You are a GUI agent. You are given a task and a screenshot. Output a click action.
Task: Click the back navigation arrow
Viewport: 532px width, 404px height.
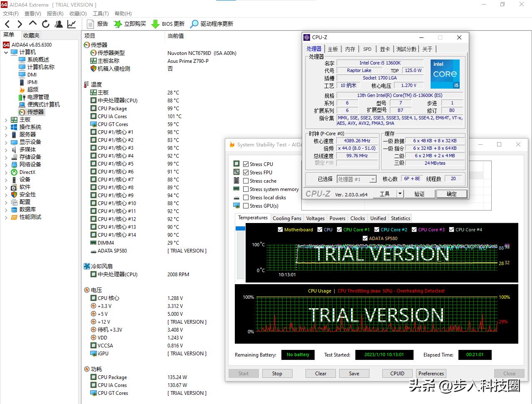7,24
